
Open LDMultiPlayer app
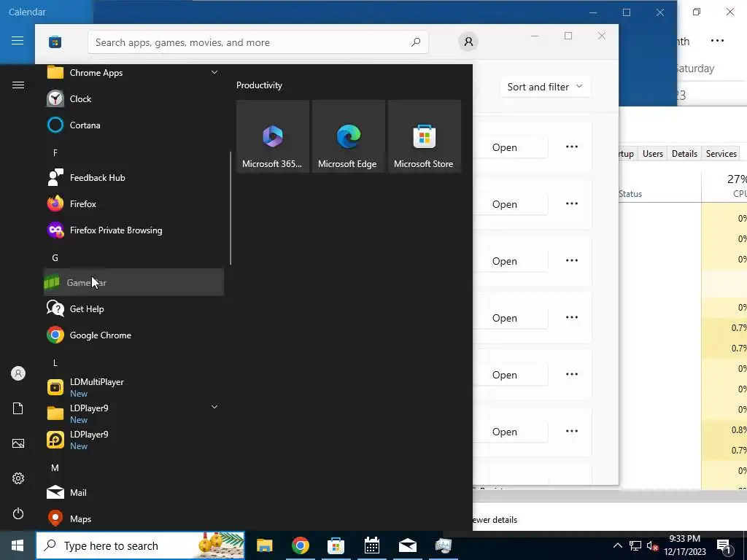point(134,388)
